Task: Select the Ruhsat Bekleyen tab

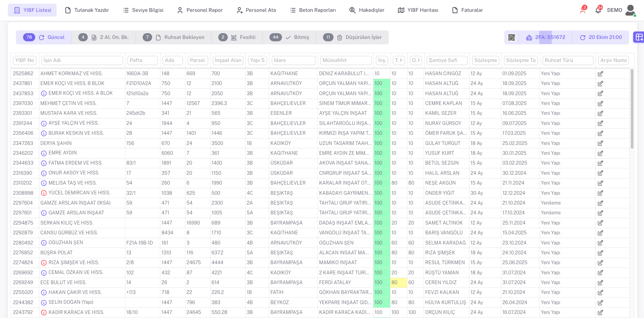Action: (173, 37)
